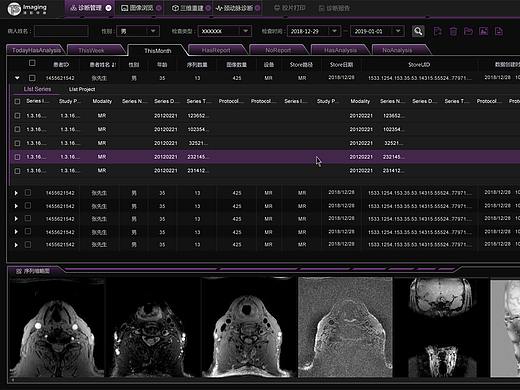Expand the third collapsed patient row
This screenshot has height=390, width=520.
click(x=16, y=219)
